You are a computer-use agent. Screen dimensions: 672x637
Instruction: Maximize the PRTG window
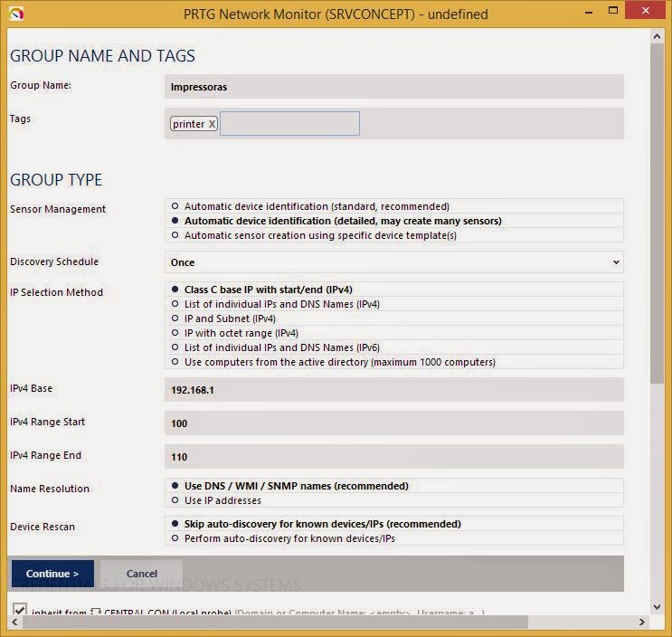tap(613, 11)
